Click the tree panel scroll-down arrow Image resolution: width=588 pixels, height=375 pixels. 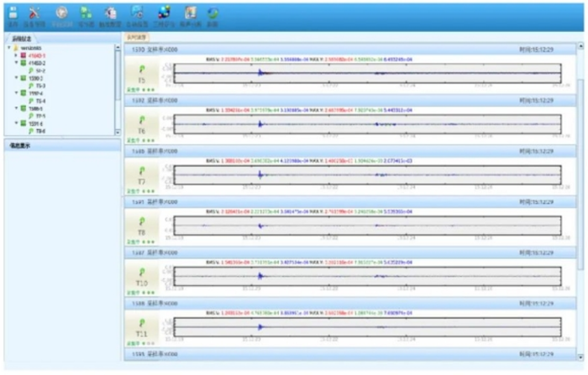pos(118,132)
